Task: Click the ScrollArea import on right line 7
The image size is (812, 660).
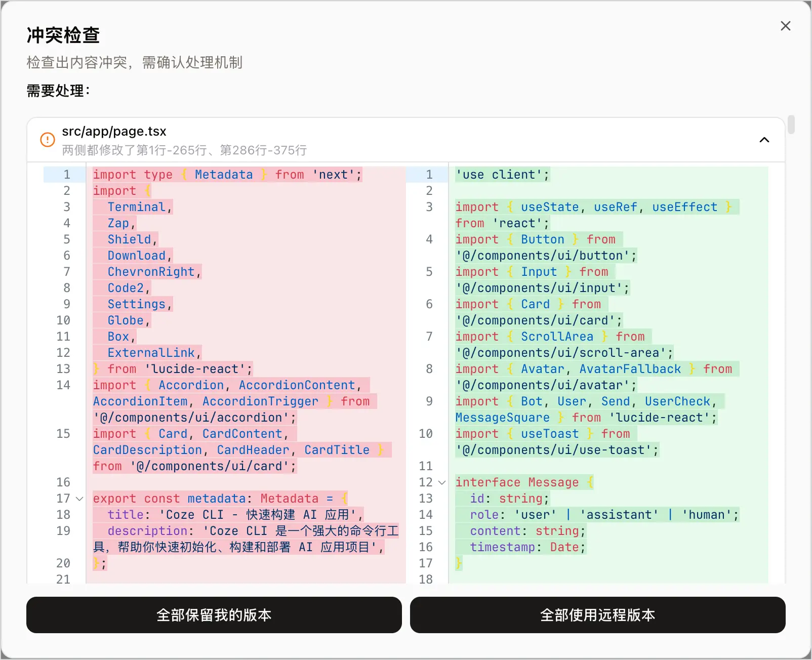Action: (x=557, y=337)
